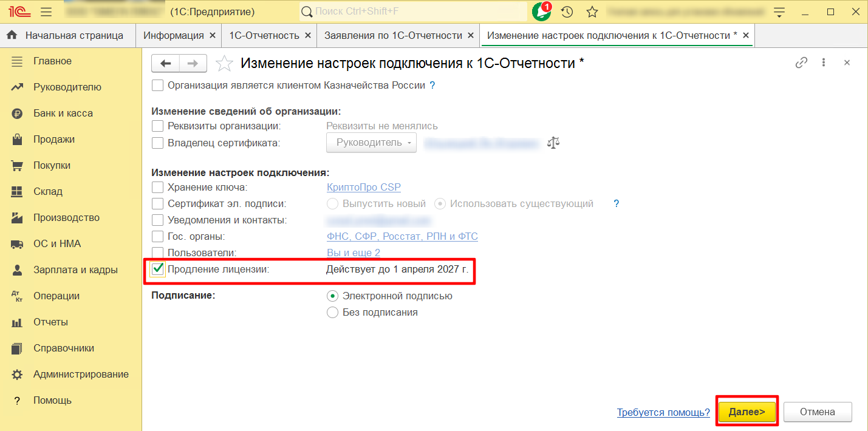
Task: Copy link via chain icon
Action: pos(802,63)
